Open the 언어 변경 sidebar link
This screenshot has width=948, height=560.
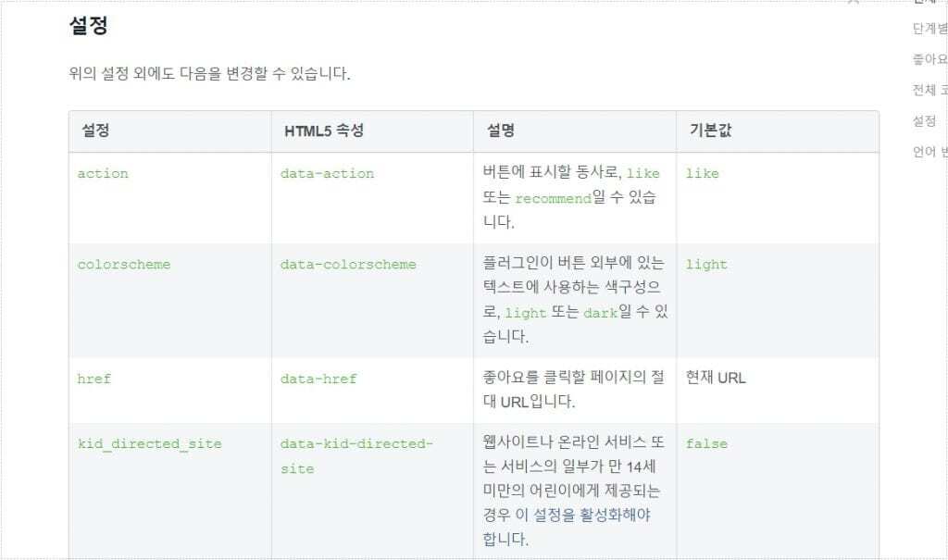tap(929, 152)
